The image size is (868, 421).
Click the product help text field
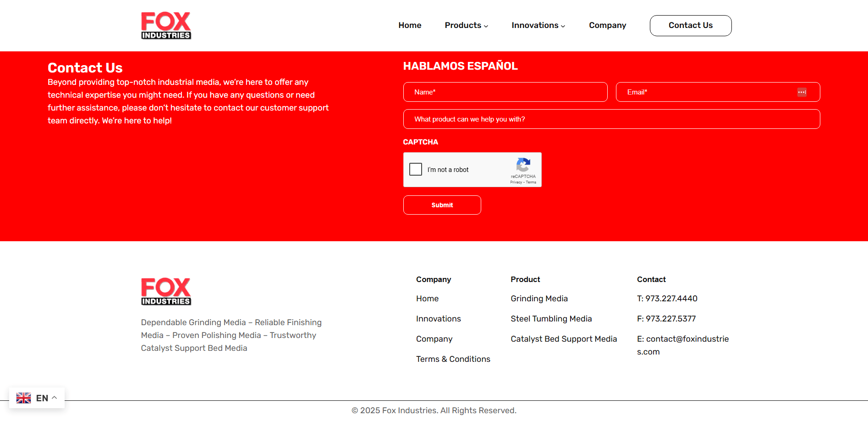pyautogui.click(x=611, y=119)
